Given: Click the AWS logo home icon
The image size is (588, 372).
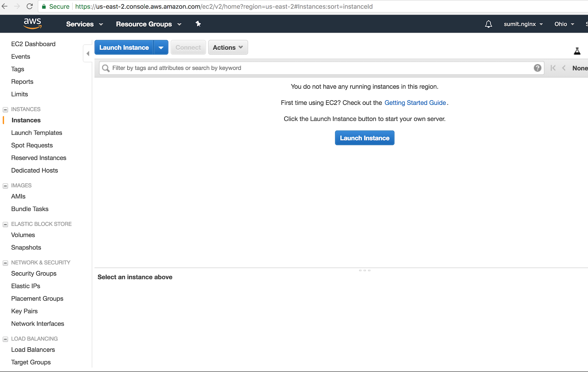Looking at the screenshot, I should click(x=32, y=24).
